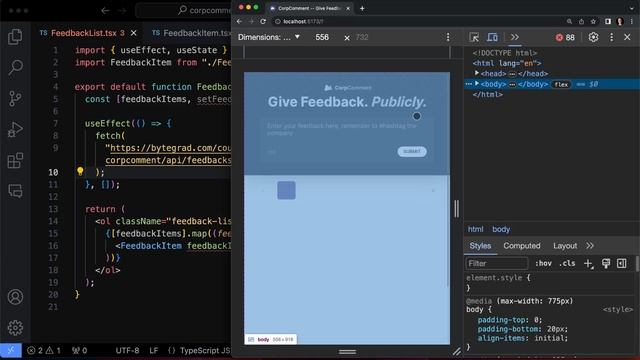Click the browser back arrow
640x360 pixels.
click(240, 21)
